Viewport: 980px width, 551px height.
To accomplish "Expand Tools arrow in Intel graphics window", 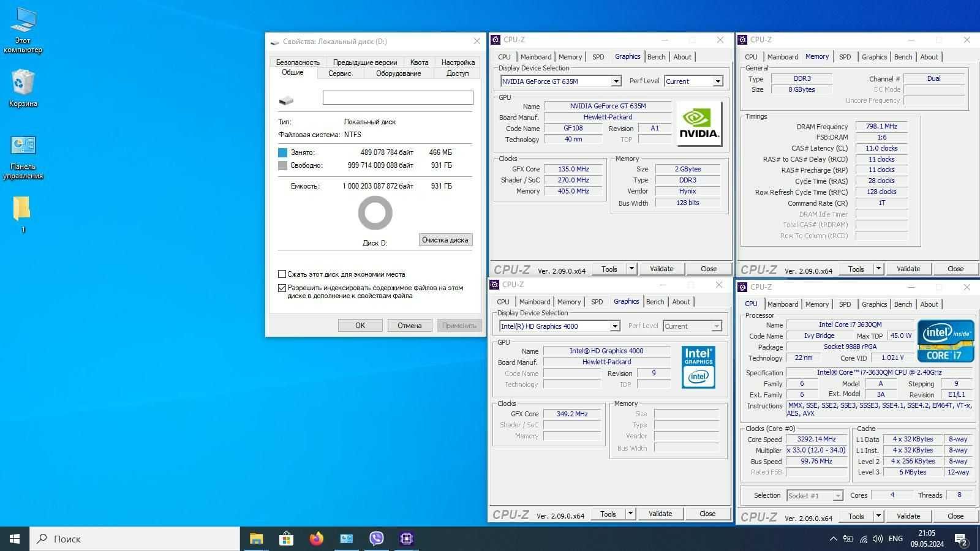I will click(x=630, y=514).
